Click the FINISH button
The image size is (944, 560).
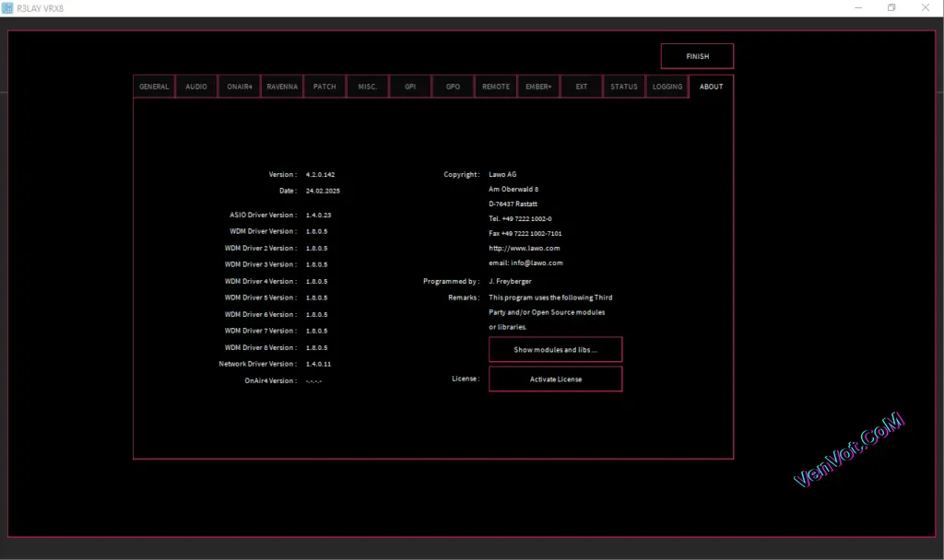(697, 56)
